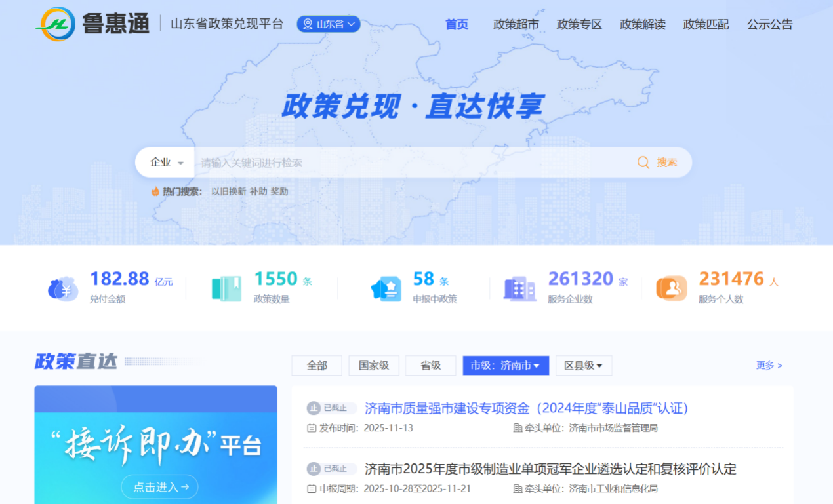This screenshot has height=504, width=833.
Task: Open the 公示公告 navigation tab
Action: [769, 25]
